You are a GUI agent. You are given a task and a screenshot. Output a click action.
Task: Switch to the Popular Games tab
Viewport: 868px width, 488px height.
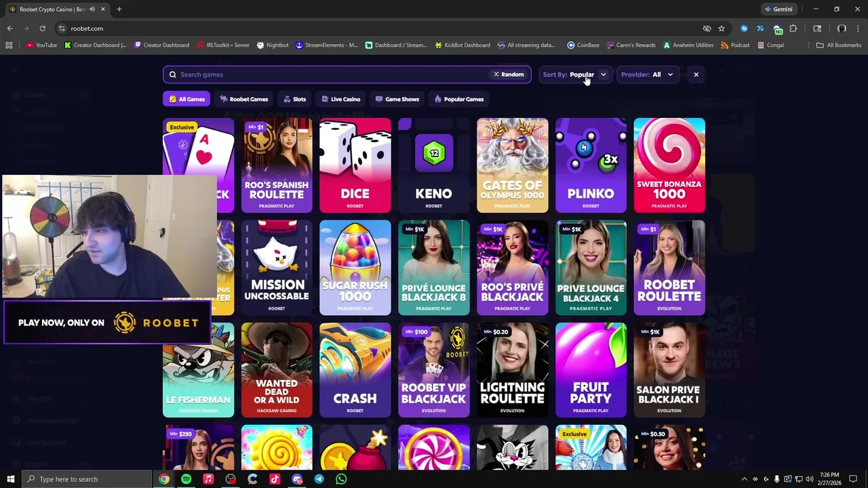click(459, 99)
